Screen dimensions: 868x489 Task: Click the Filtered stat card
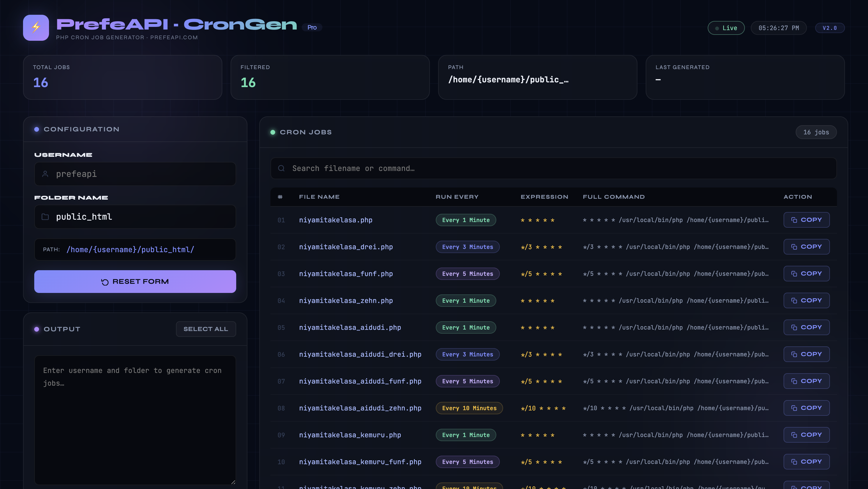click(x=330, y=77)
